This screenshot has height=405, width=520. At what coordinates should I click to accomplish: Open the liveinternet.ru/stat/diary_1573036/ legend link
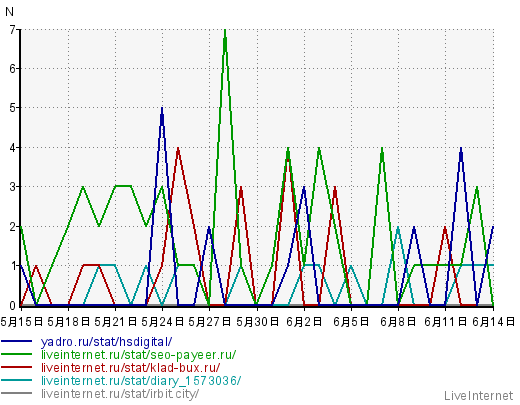click(x=141, y=381)
